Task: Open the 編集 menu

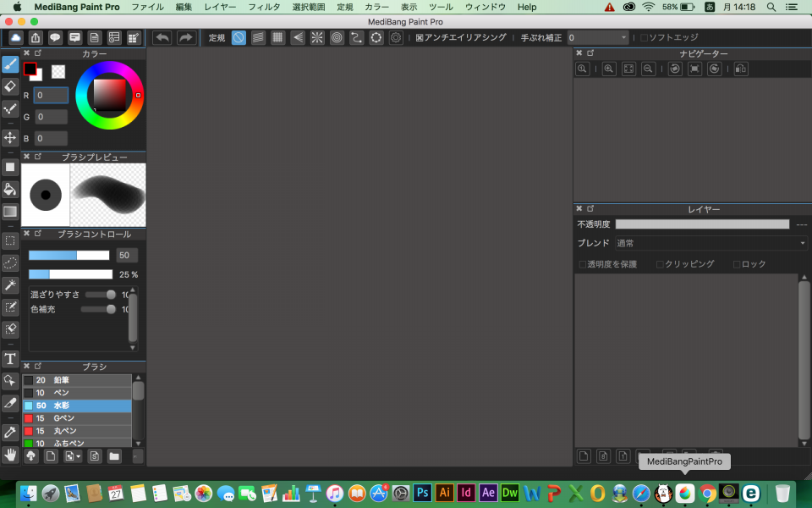Action: (x=184, y=8)
